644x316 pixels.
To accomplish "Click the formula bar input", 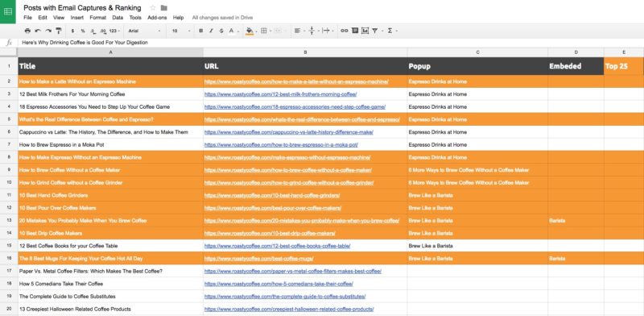I will tap(331, 43).
